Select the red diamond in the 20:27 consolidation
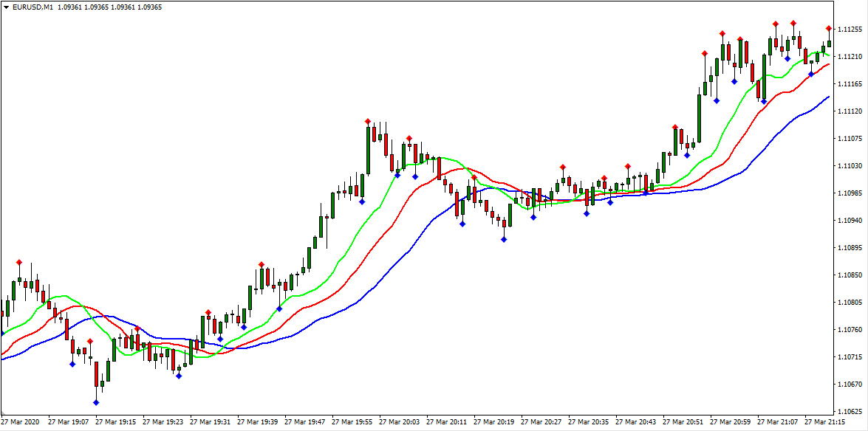The image size is (868, 431). (x=563, y=167)
